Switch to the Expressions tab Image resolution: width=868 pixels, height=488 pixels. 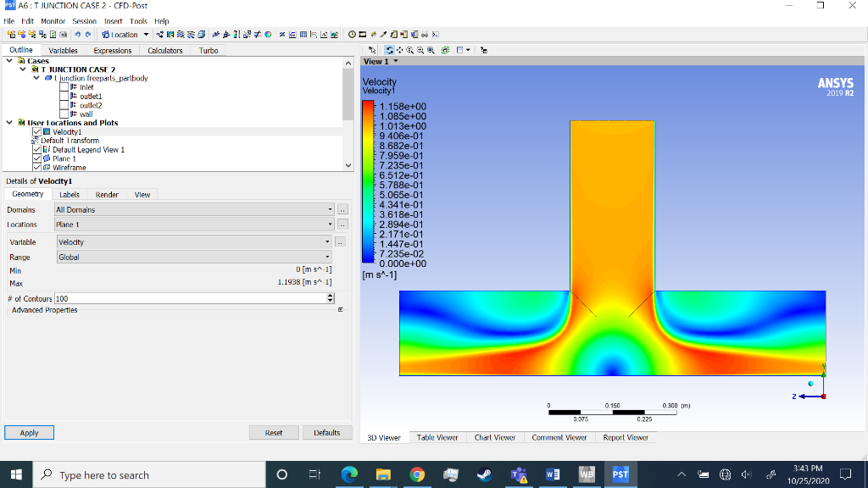[112, 51]
